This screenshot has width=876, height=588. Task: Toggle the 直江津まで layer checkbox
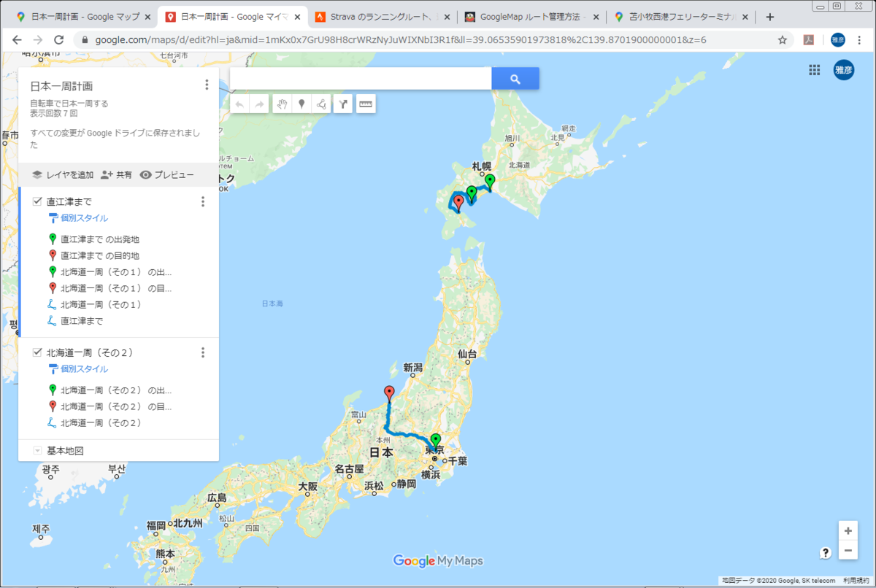coord(38,201)
